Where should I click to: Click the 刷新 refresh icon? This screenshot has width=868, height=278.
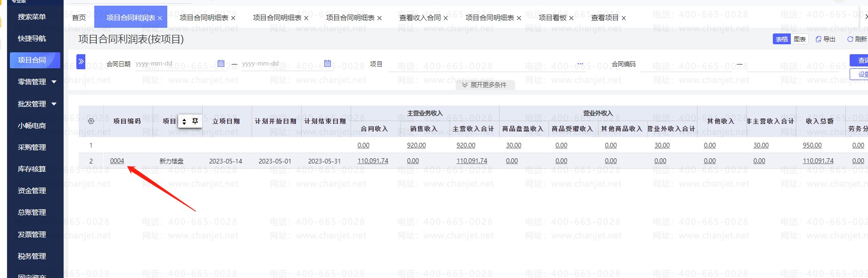[x=850, y=39]
